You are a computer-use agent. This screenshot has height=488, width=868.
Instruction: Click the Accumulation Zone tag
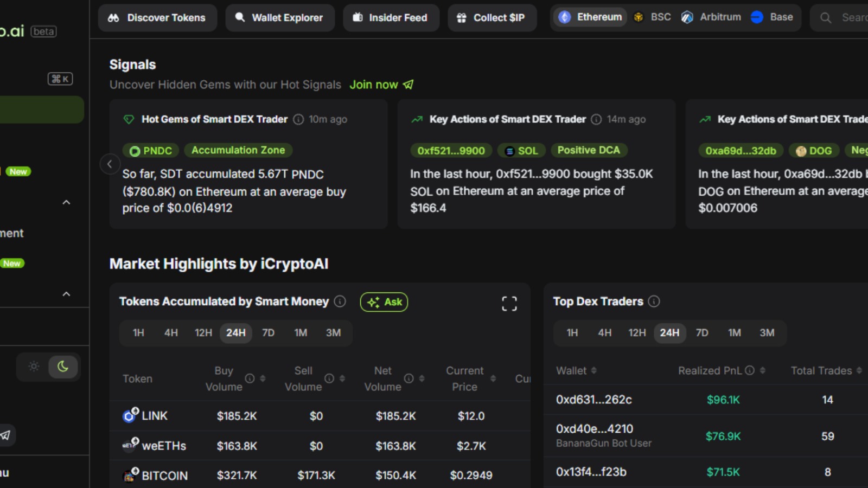tap(238, 150)
